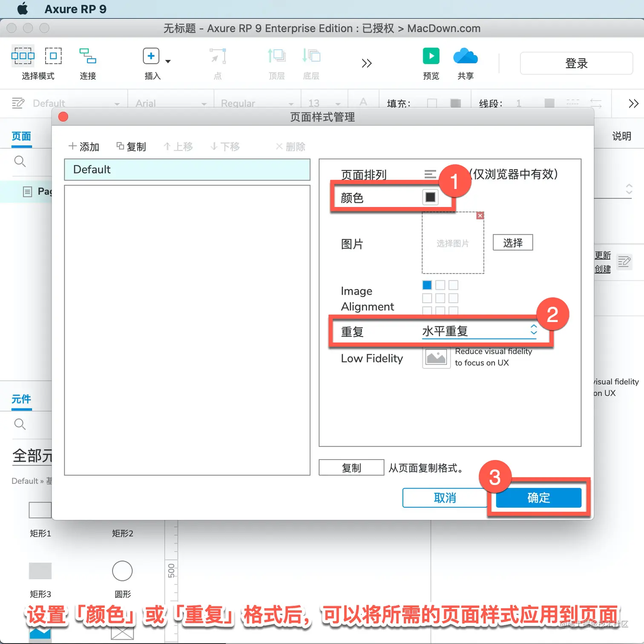This screenshot has width=644, height=644.
Task: Click the Bring to Top (顶层) icon
Action: click(x=276, y=56)
